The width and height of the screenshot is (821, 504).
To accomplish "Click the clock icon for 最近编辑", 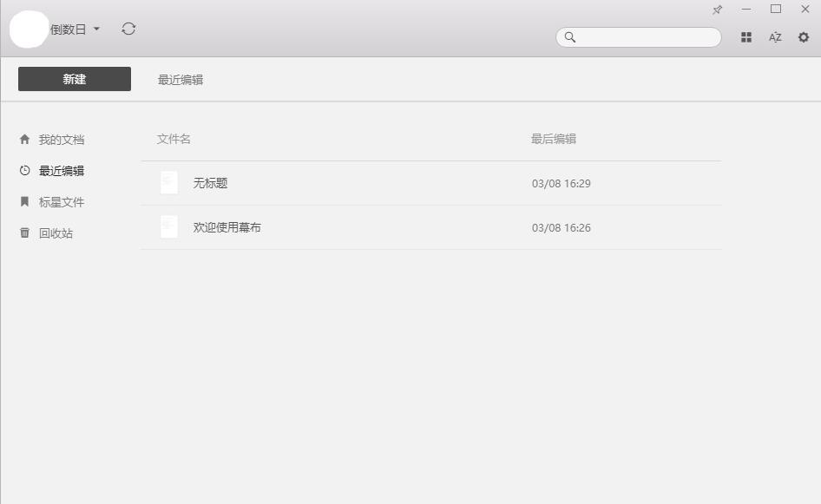I will tap(24, 170).
